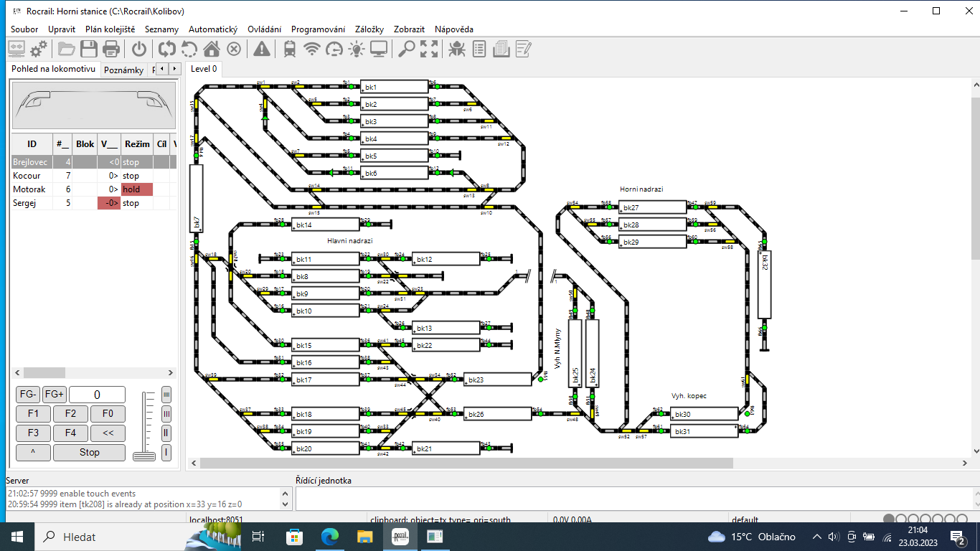Toggle automatic mode with the circular arrows icon
The image size is (980, 551).
tap(167, 49)
